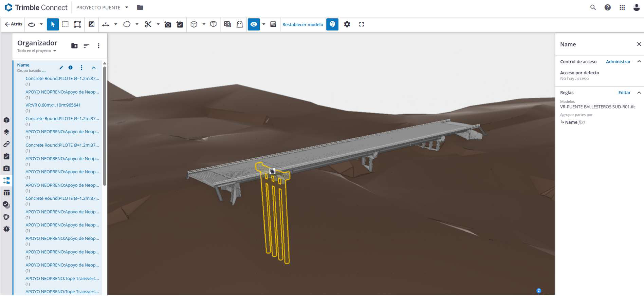
Task: Click the Organizador list vertical scrollbar
Action: (x=105, y=125)
